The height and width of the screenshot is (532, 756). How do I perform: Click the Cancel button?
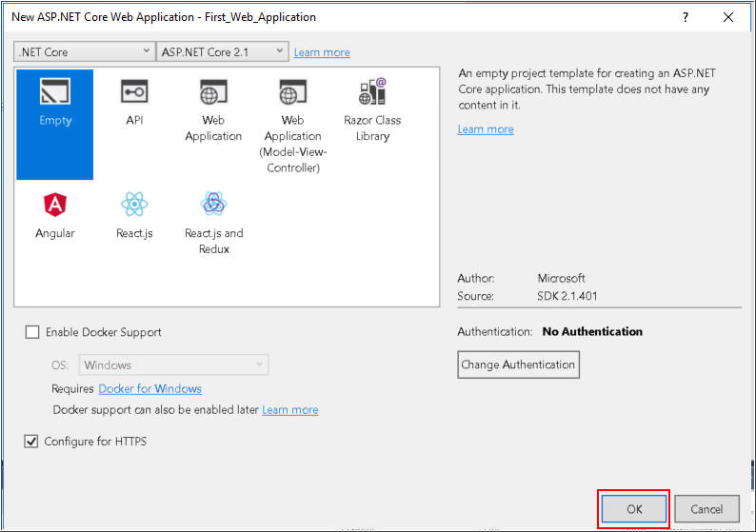706,509
